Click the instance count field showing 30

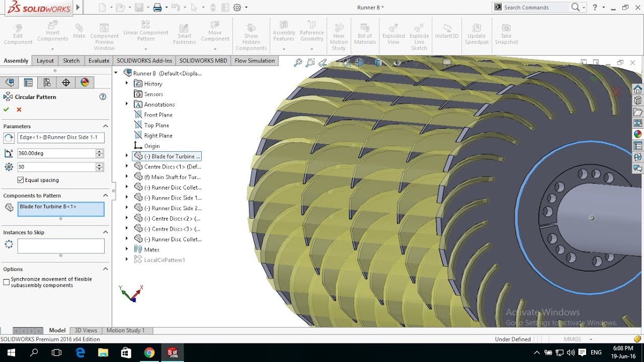[x=56, y=167]
